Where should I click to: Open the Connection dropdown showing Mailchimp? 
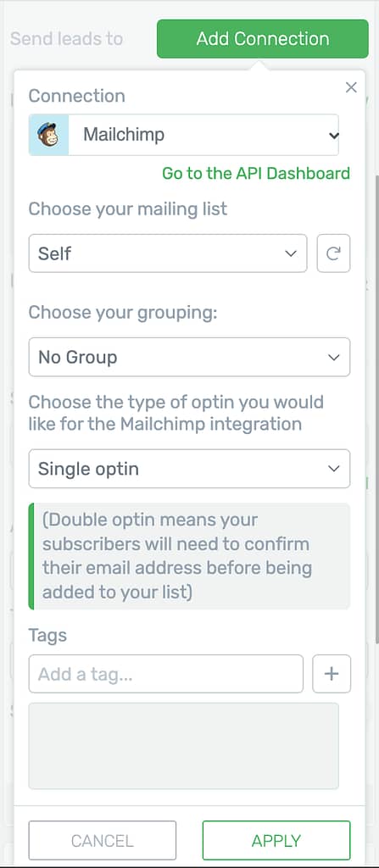[x=184, y=135]
